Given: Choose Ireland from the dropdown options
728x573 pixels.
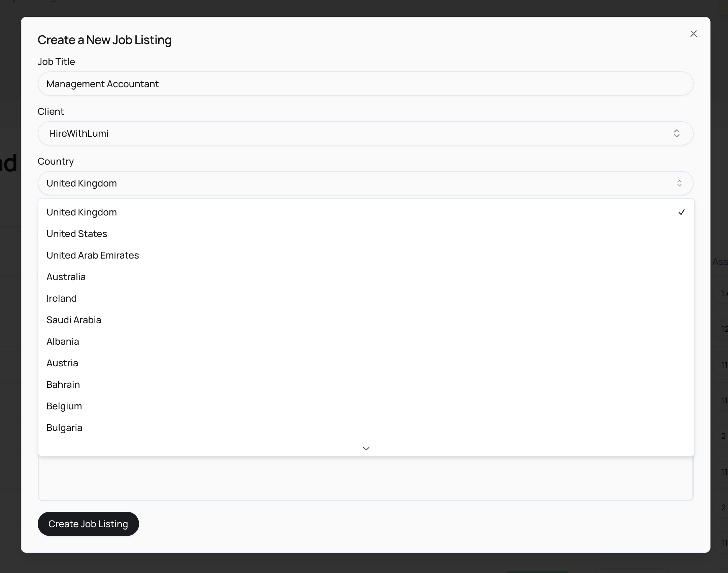Looking at the screenshot, I should (x=62, y=298).
